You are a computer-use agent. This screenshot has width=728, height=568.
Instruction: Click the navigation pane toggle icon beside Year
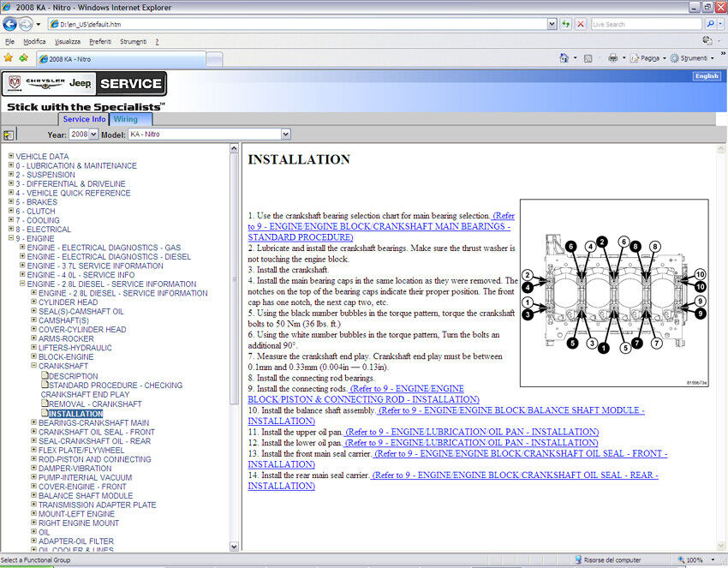(x=9, y=135)
